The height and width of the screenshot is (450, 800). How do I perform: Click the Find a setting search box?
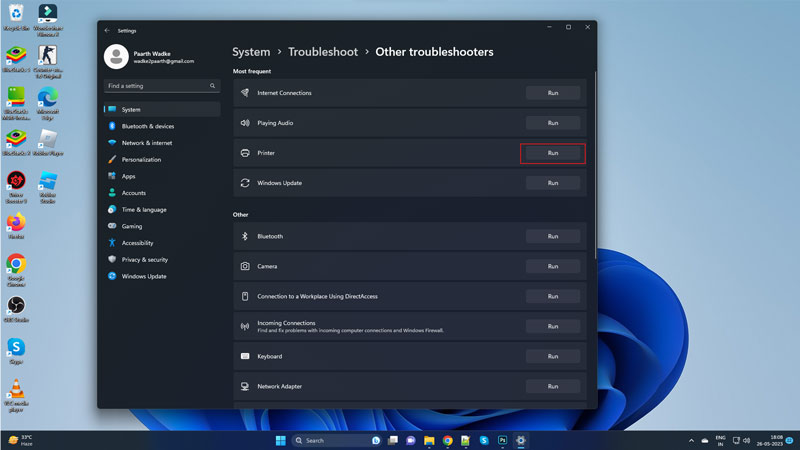tap(162, 86)
